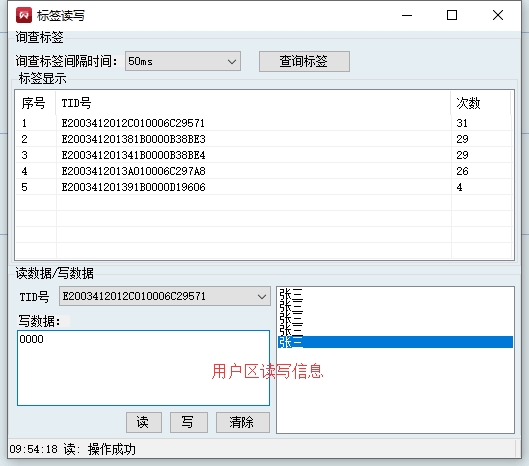The height and width of the screenshot is (466, 529).
Task: Maximize the 标签读写 window
Action: tap(452, 15)
